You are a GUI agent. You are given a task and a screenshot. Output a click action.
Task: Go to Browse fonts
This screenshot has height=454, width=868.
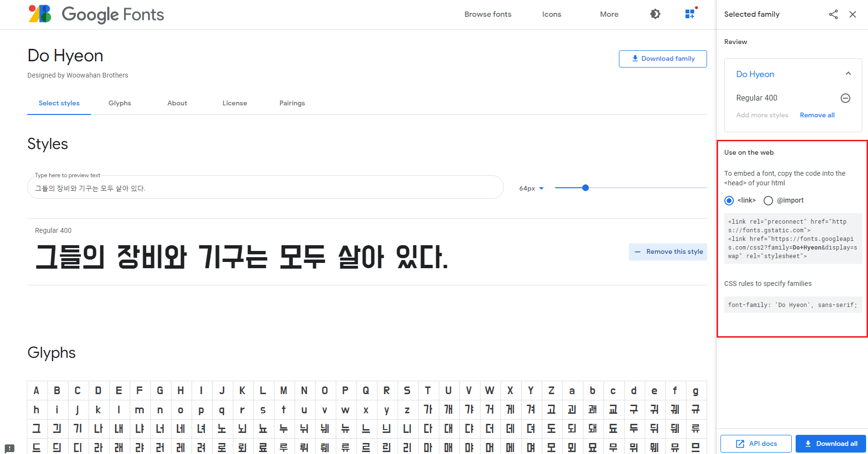(x=488, y=14)
